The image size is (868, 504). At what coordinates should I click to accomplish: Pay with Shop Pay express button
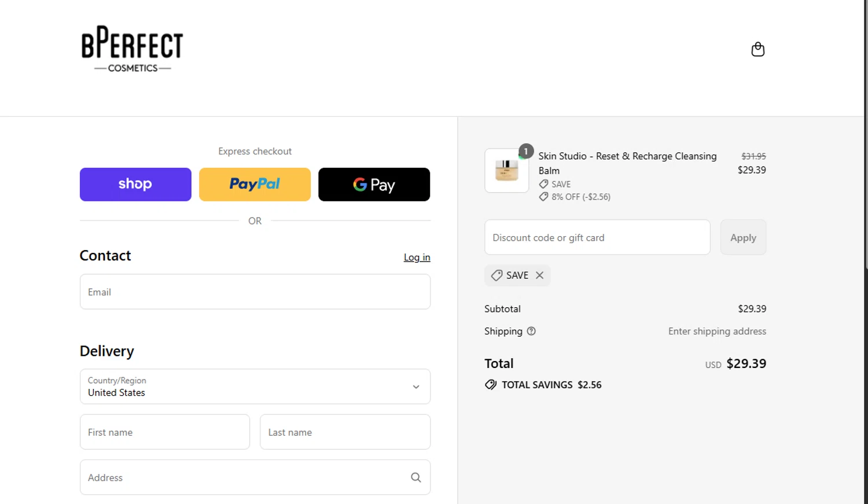[x=135, y=185]
